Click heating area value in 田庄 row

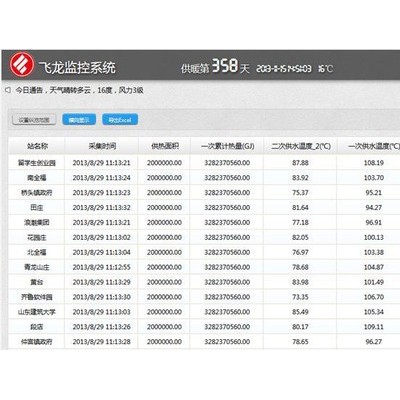coord(164,208)
